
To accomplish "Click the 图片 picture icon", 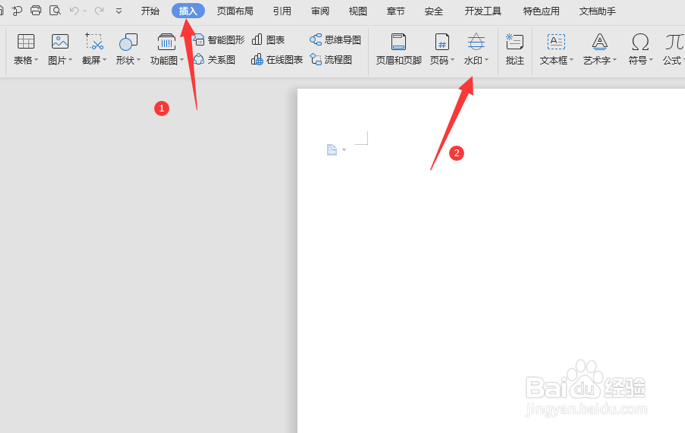I will [x=60, y=42].
